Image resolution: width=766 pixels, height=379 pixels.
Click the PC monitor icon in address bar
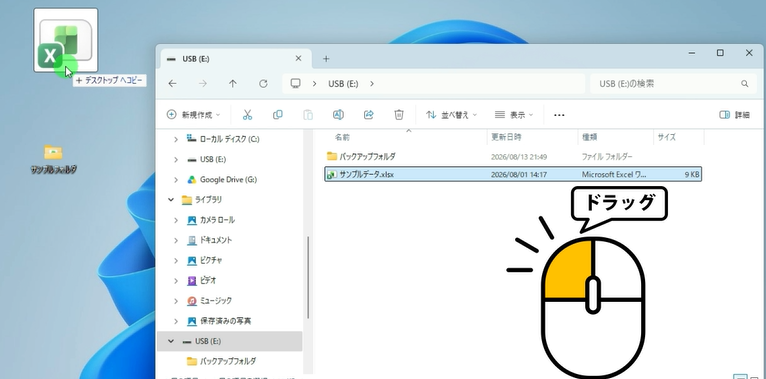click(x=295, y=84)
